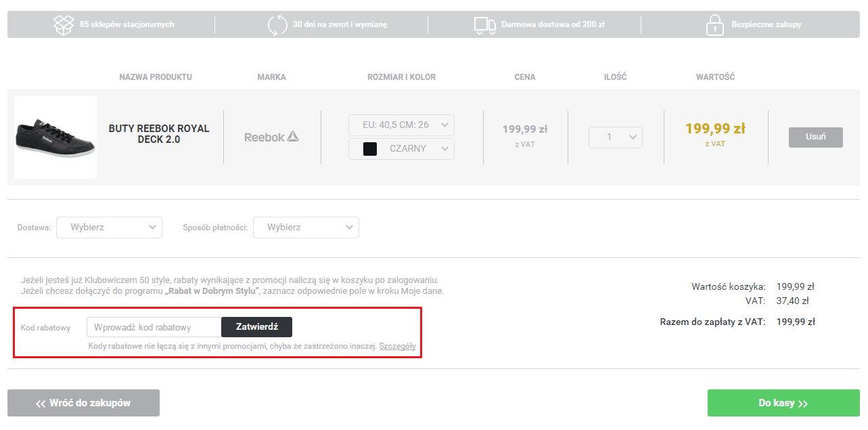The height and width of the screenshot is (430, 868).
Task: Click the text Bezpieczne zakupy
Action: coord(766,24)
